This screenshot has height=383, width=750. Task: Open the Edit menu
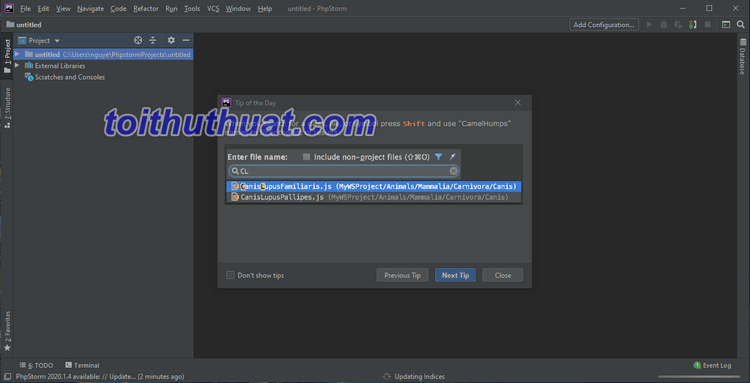tap(43, 9)
